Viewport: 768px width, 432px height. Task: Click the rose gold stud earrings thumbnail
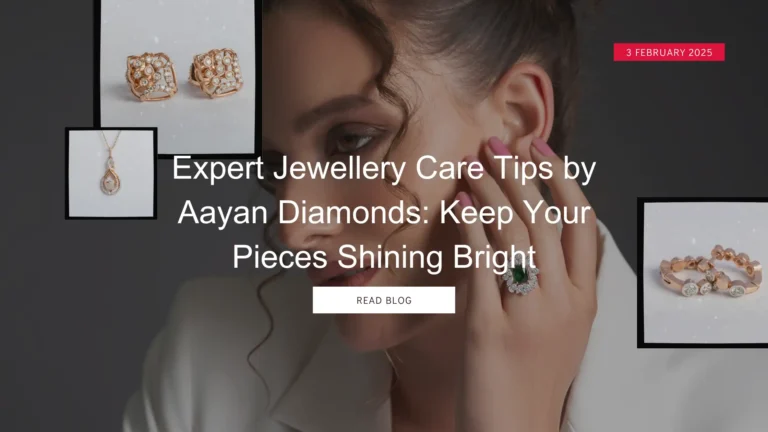pos(177,76)
